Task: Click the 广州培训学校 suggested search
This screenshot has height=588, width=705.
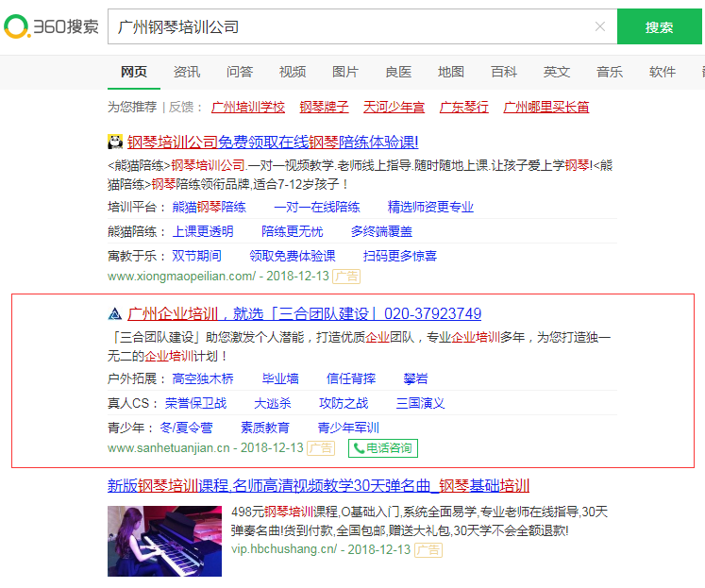Action: (x=248, y=107)
